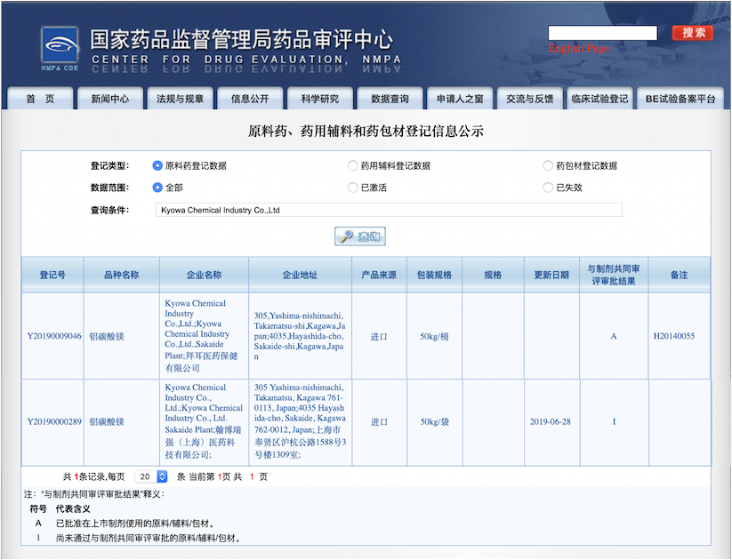Click 铝碳酸镁 in row Y20190009046
Screen dimensions: 732x560
107,337
